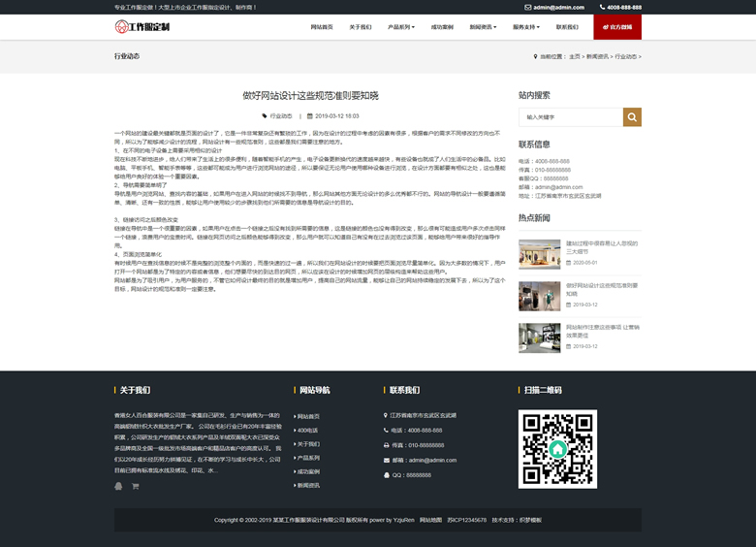Click the location pin icon in breadcrumb
Viewport: 756px width, 547px height.
534,56
